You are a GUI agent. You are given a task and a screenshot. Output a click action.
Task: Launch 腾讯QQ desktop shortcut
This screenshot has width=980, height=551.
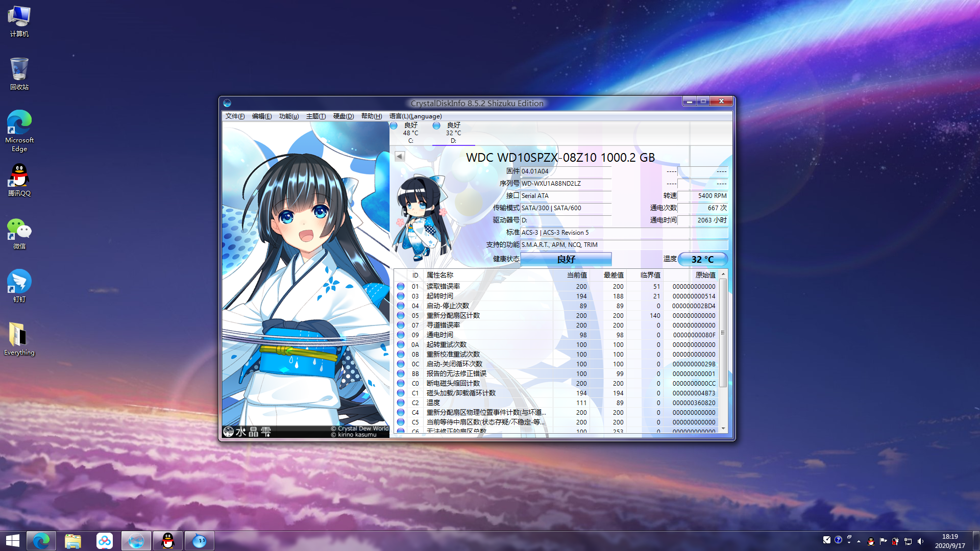point(19,180)
